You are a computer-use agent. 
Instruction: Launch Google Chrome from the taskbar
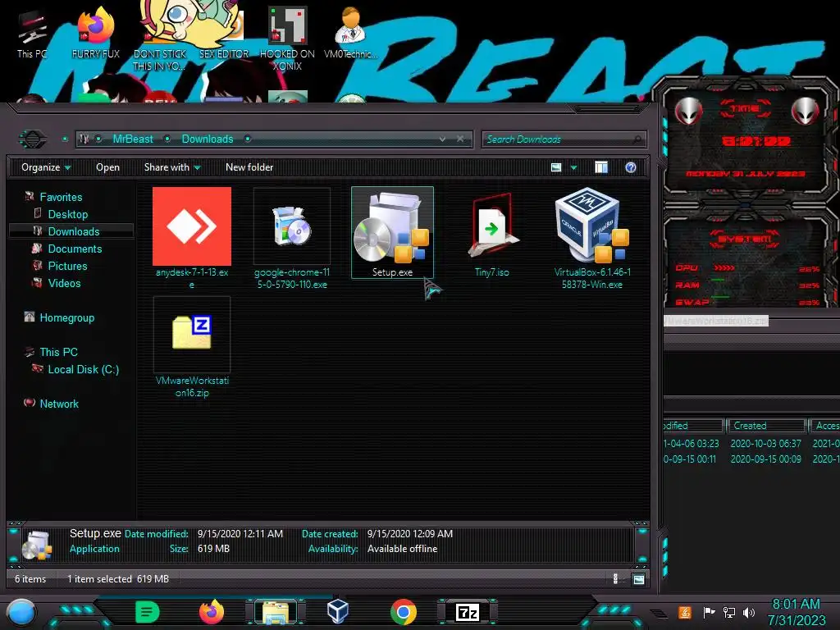404,612
